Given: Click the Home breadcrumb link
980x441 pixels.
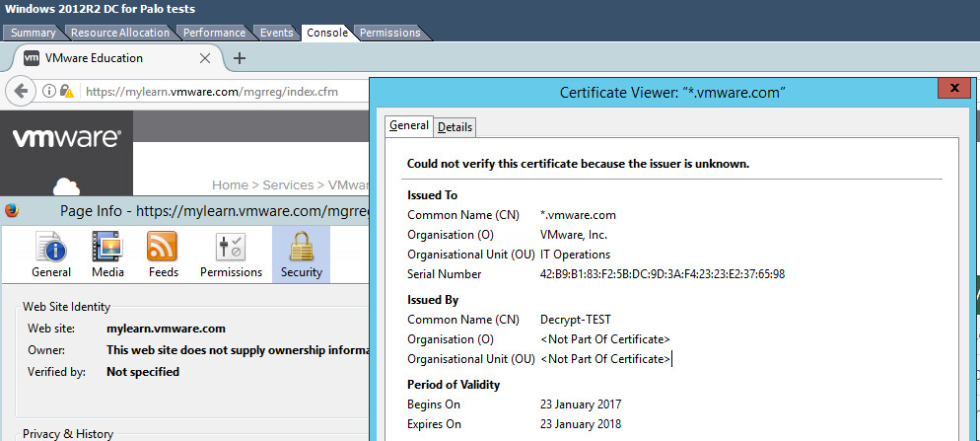Looking at the screenshot, I should (x=230, y=184).
